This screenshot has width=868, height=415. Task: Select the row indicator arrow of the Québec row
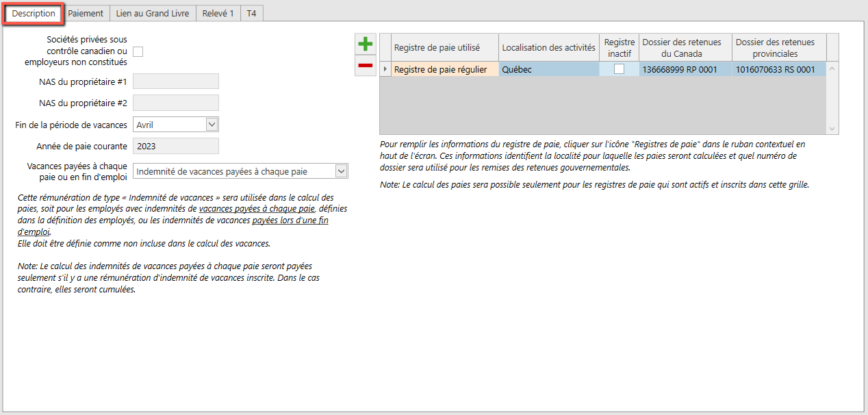(385, 69)
